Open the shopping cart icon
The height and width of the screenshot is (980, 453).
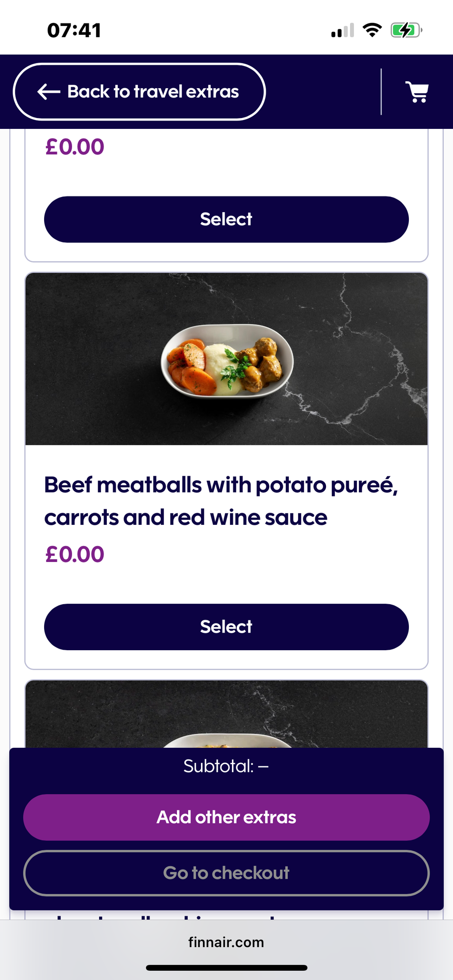point(417,92)
